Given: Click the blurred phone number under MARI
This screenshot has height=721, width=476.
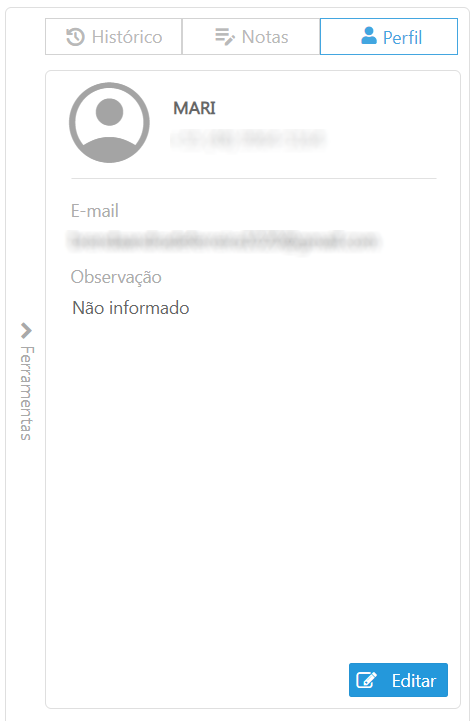Looking at the screenshot, I should tap(248, 139).
